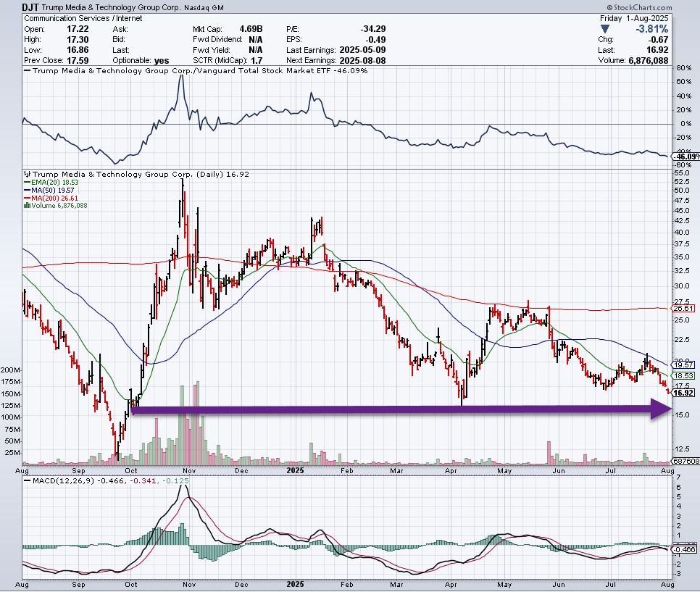Click the EMA(20) 18.53 legend entry
Viewport: 700px width, 592px height.
click(51, 183)
